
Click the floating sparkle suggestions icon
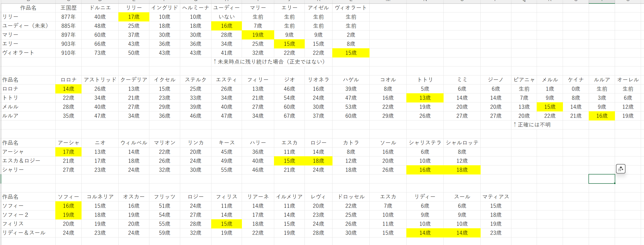[620, 169]
